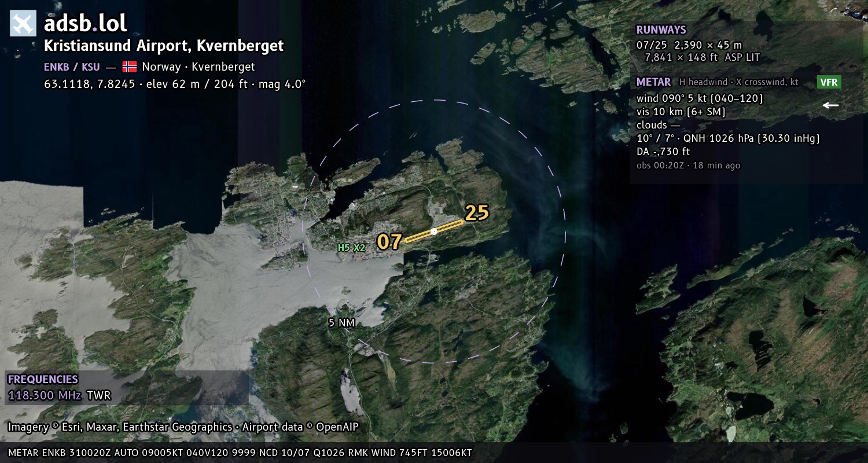Screen dimensions: 868x463
Task: Click the Kristiansund Airport, Kvernberget heading
Action: (164, 46)
